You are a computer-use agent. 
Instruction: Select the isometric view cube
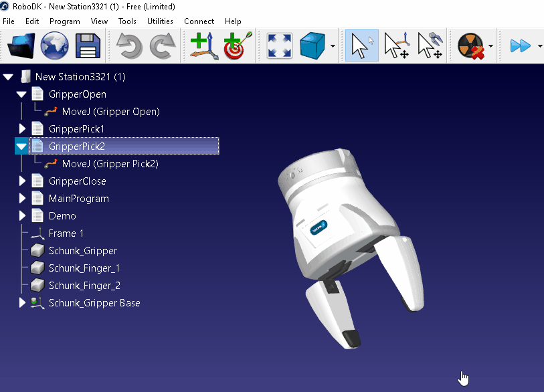312,45
